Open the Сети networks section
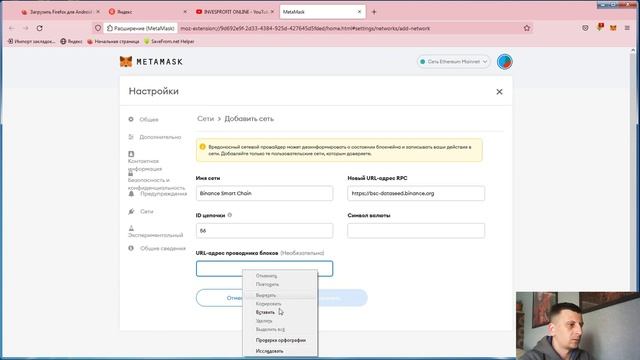This screenshot has width=640, height=360. tap(141, 211)
